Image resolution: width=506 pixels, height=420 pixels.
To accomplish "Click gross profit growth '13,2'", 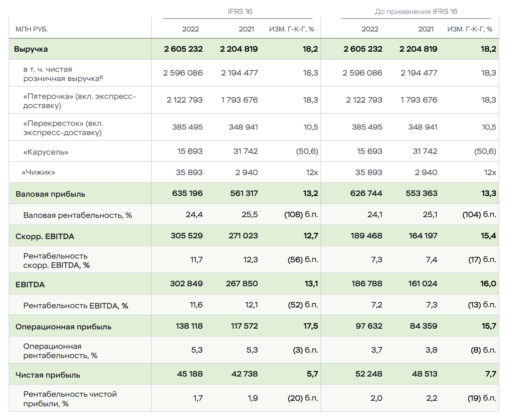I will tap(310, 193).
